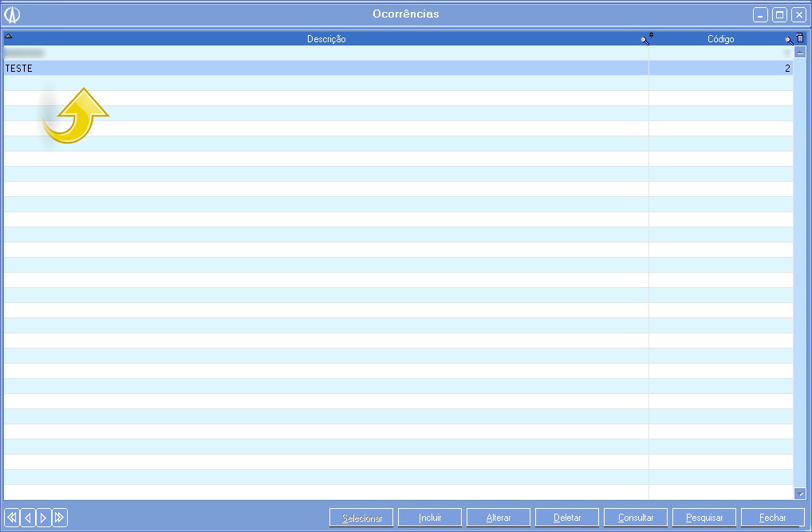Toggle the sort triangle in Descrição column
The height and width of the screenshot is (532, 812).
click(x=9, y=36)
